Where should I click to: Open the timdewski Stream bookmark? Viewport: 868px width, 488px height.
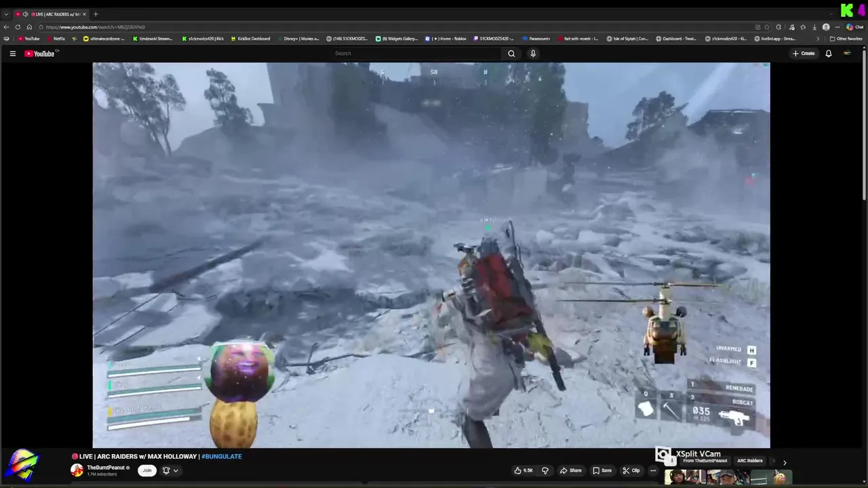153,39
